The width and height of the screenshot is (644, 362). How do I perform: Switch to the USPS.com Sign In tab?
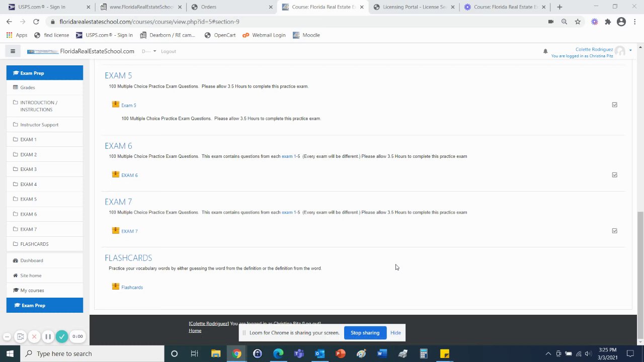pyautogui.click(x=49, y=7)
